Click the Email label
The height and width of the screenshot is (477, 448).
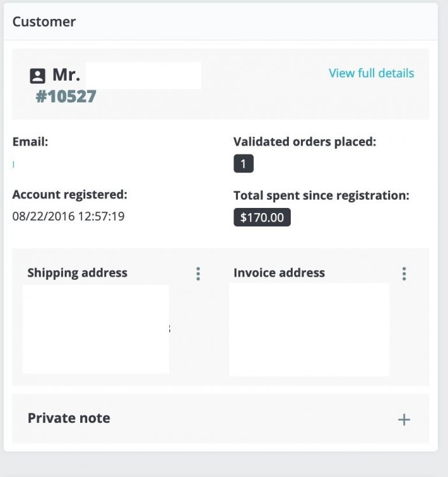[x=30, y=142]
